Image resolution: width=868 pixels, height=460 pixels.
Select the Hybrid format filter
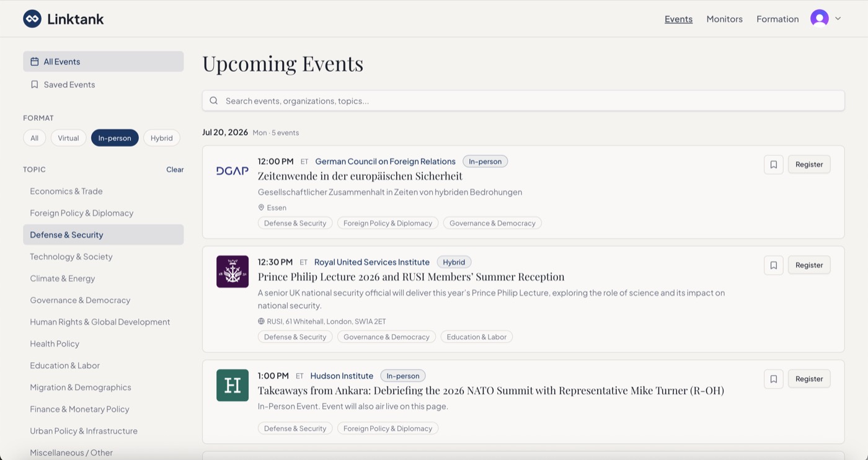tap(162, 138)
